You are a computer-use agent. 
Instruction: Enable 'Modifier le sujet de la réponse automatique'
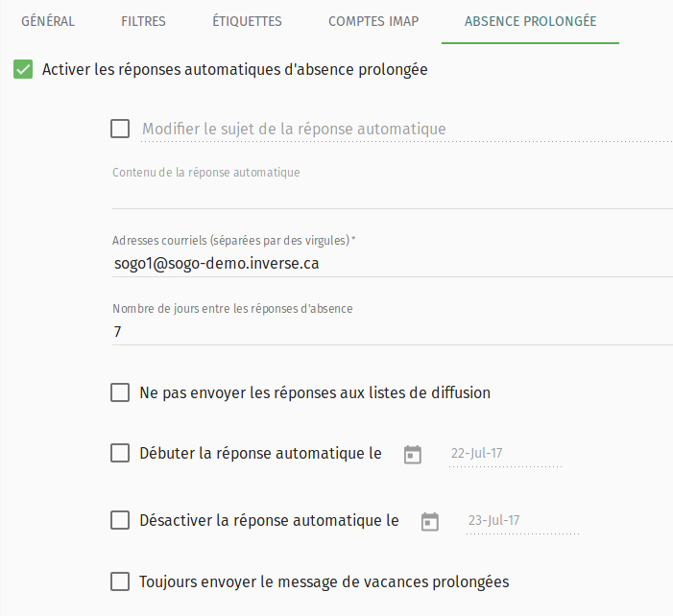tap(120, 129)
